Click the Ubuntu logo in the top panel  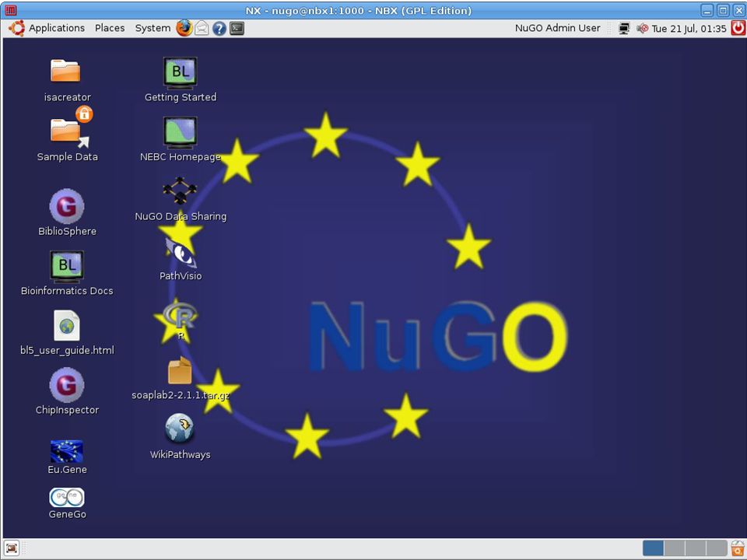16,28
